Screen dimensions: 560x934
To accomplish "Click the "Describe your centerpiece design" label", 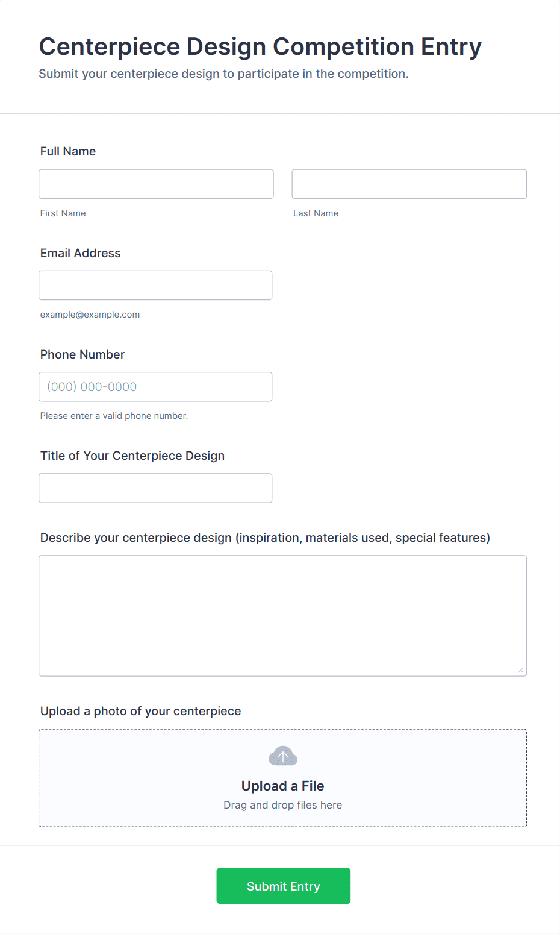I will tap(265, 538).
